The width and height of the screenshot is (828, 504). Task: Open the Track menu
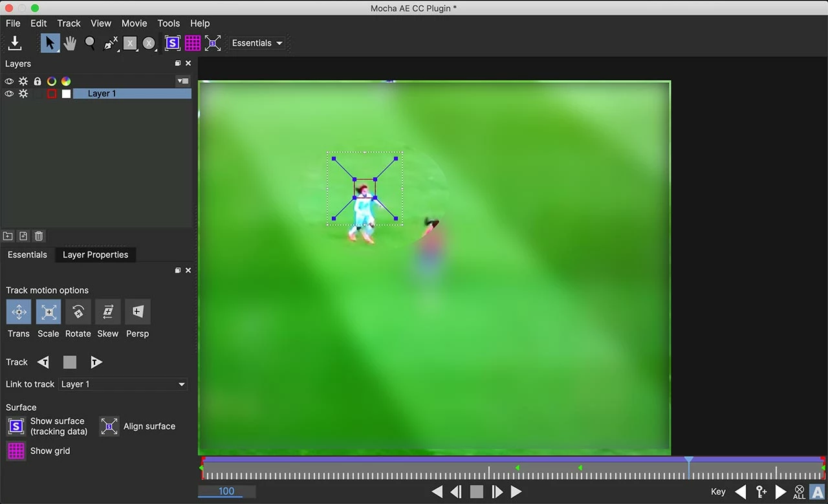point(69,23)
